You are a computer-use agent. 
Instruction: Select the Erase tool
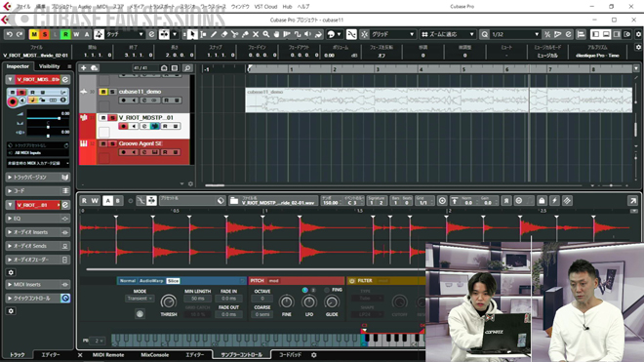224,34
